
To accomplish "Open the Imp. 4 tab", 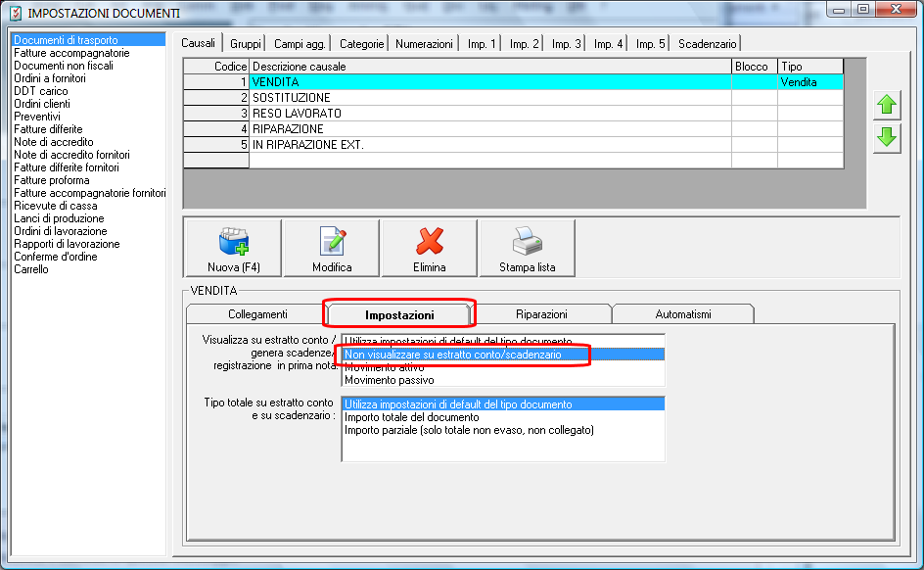I will pyautogui.click(x=608, y=44).
